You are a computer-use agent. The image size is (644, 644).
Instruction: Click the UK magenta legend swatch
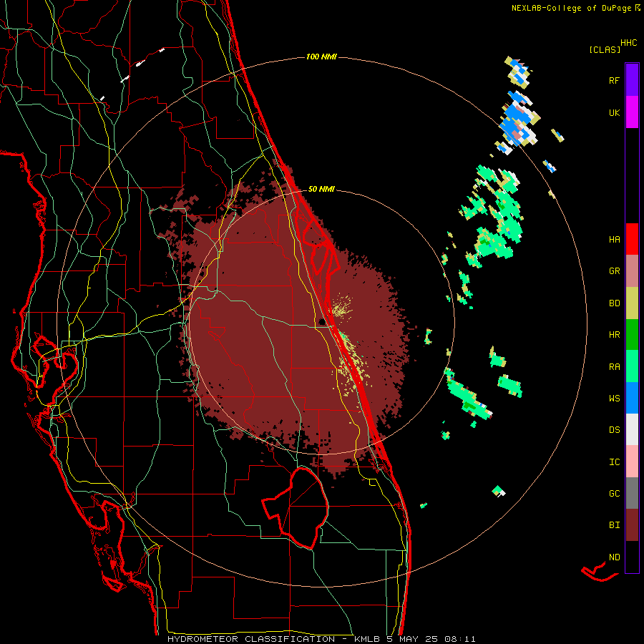tap(632, 112)
